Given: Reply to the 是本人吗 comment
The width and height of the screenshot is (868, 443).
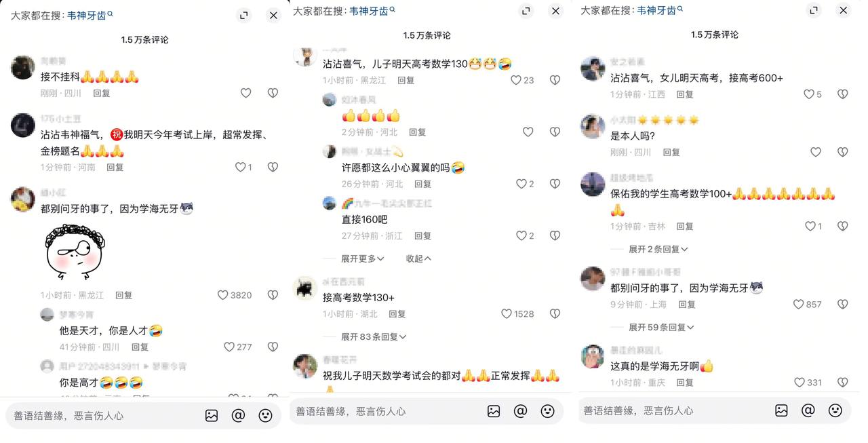Looking at the screenshot, I should pos(671,153).
